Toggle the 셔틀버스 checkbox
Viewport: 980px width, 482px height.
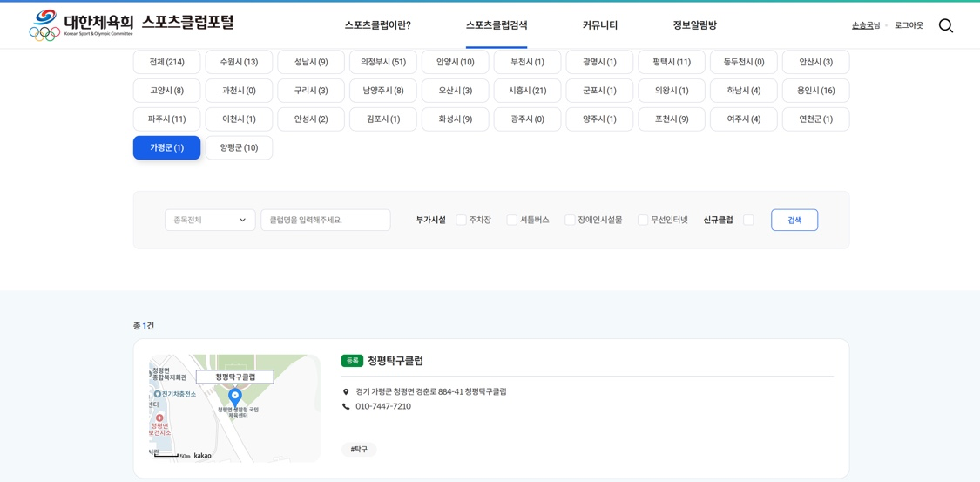point(512,220)
